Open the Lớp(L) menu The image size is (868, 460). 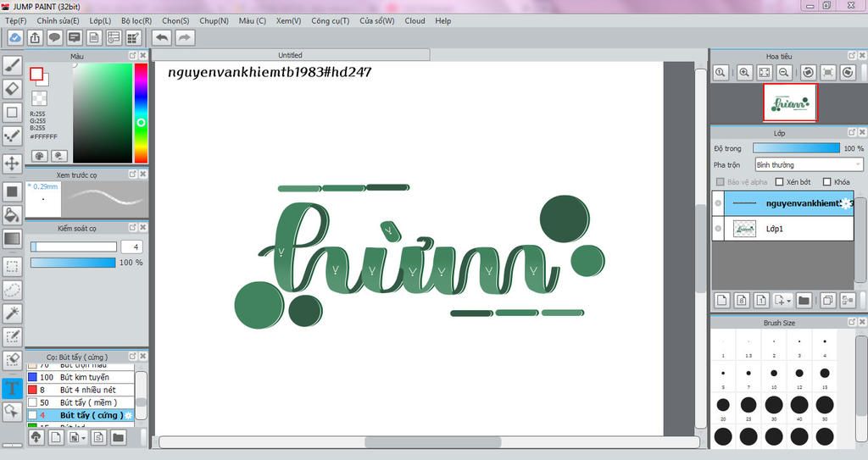[100, 20]
